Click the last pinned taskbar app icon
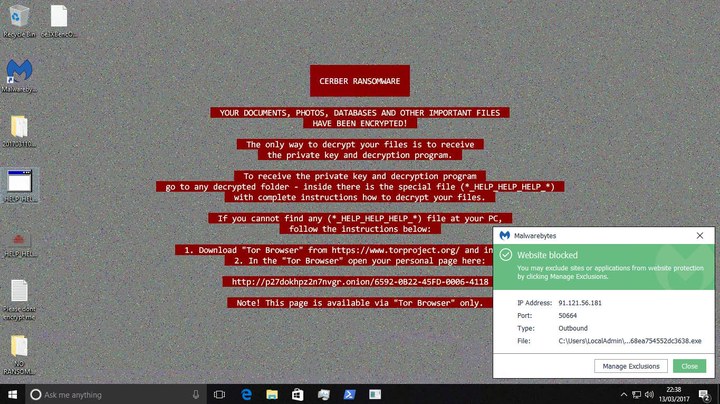 pyautogui.click(x=375, y=394)
